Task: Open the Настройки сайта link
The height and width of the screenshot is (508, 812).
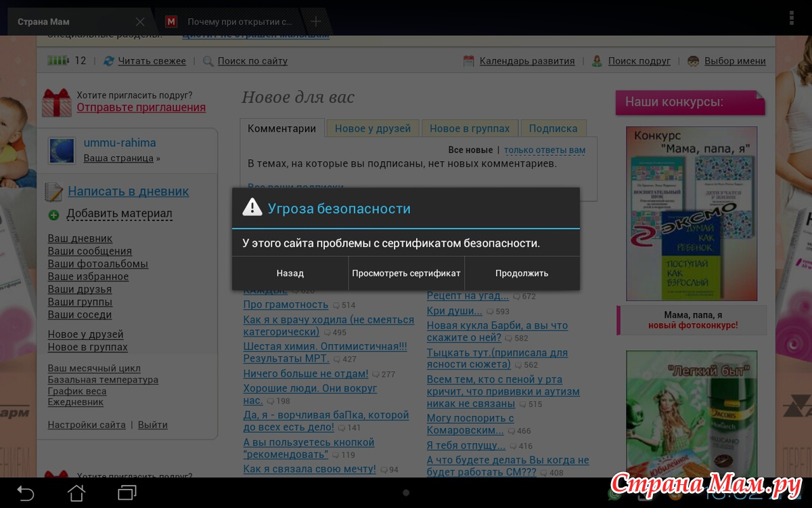Action: pos(87,425)
